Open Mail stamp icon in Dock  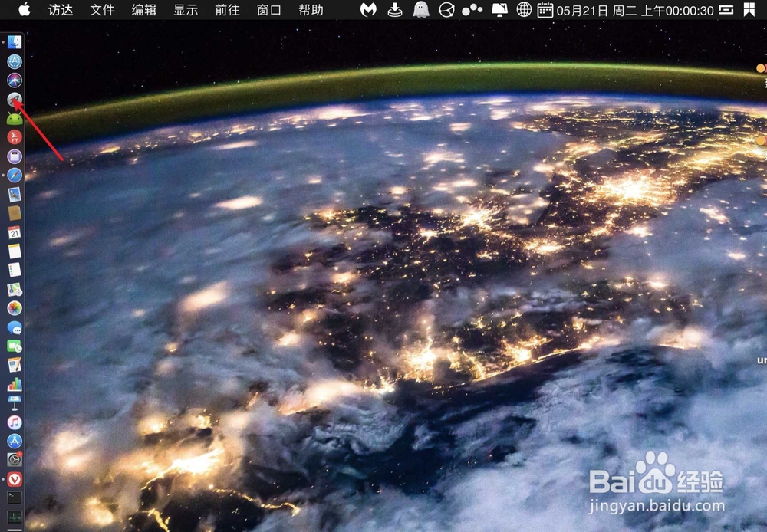15,194
